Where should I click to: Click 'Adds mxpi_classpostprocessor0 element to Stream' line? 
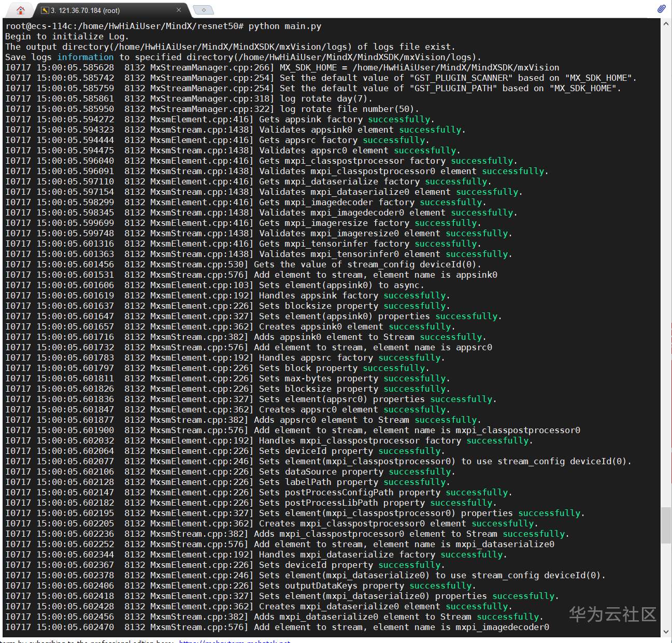[288, 534]
